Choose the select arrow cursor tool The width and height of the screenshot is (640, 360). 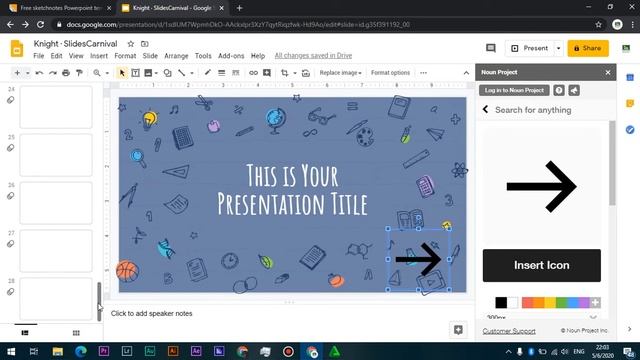pyautogui.click(x=122, y=73)
